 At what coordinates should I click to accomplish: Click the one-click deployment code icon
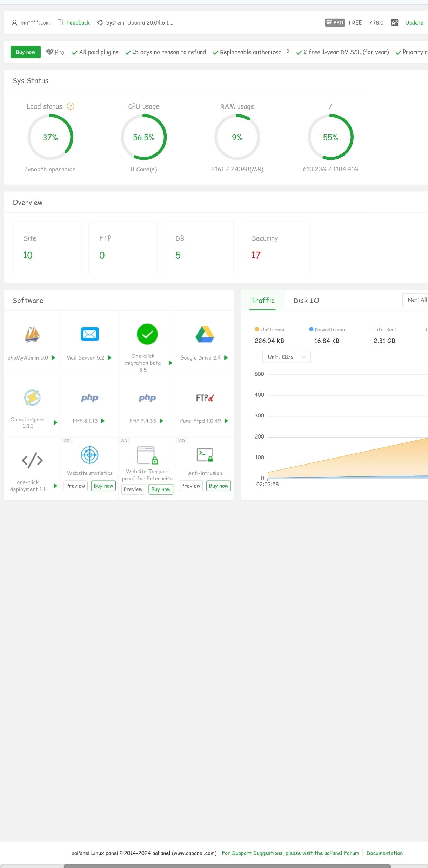[x=32, y=460]
